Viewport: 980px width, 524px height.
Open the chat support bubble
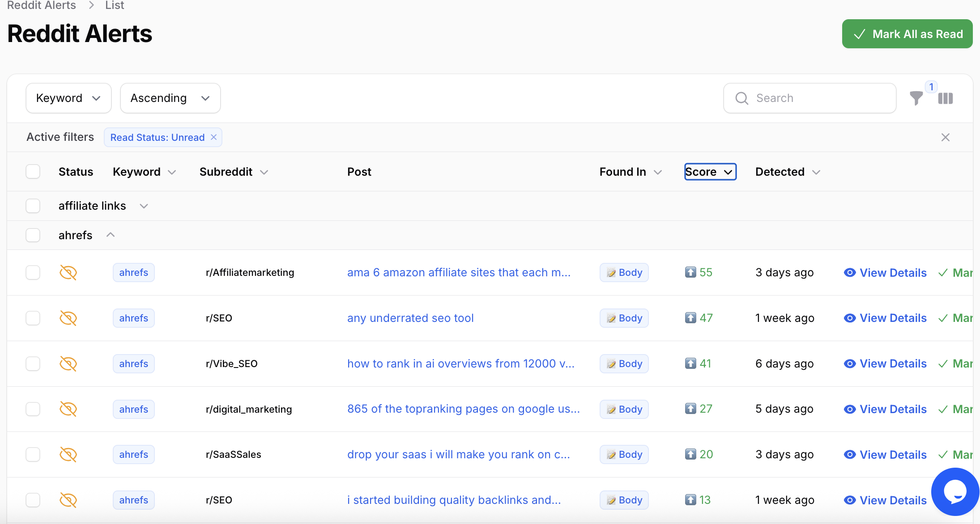coord(955,491)
